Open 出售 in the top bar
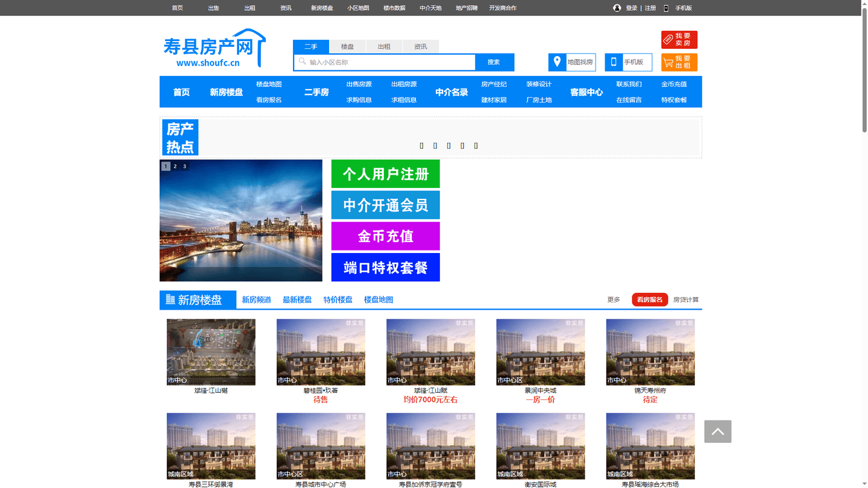 click(213, 8)
